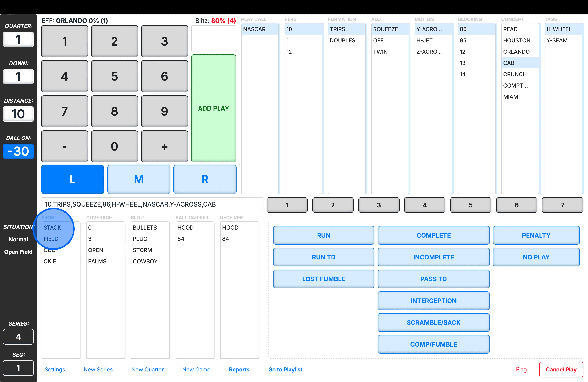Click preset button 1 below lists

287,205
